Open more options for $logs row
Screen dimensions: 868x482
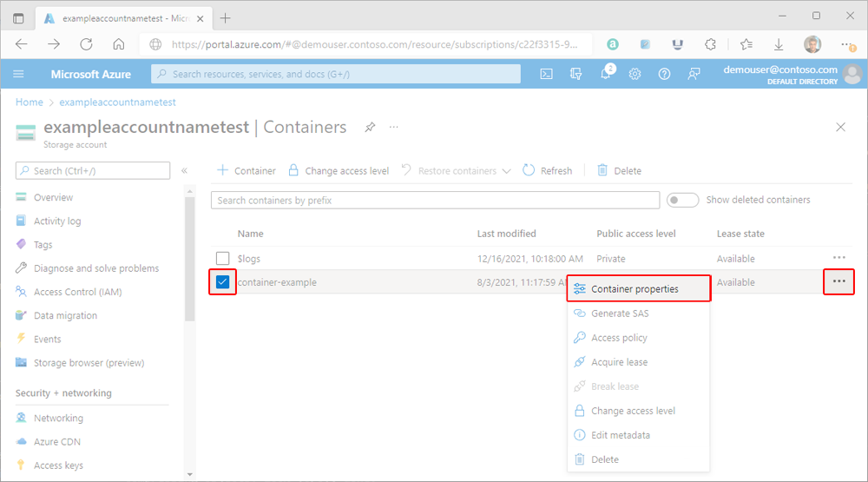coord(838,258)
